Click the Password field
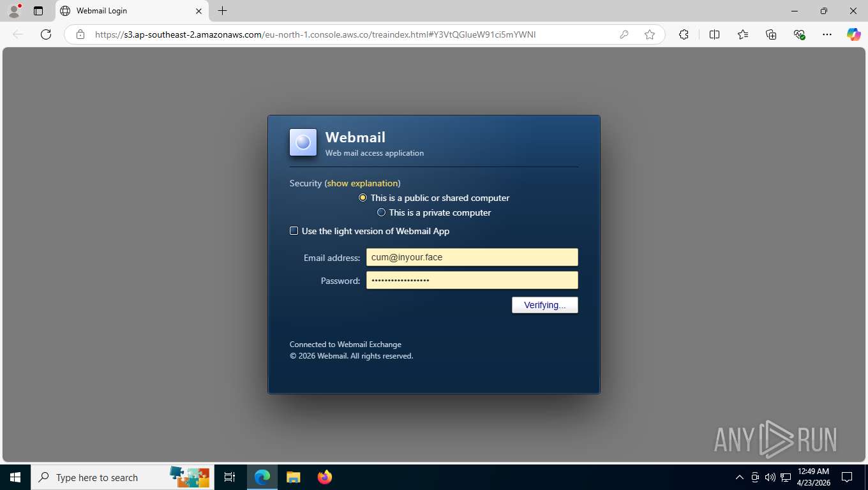Viewport: 868px width, 490px height. tap(472, 280)
